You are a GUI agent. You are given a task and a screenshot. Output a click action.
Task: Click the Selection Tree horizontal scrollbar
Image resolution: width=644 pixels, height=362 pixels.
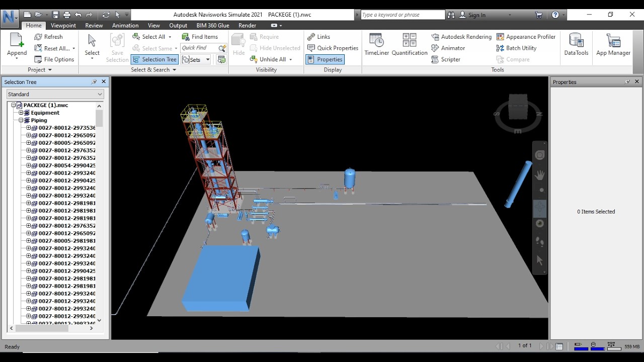[42, 328]
